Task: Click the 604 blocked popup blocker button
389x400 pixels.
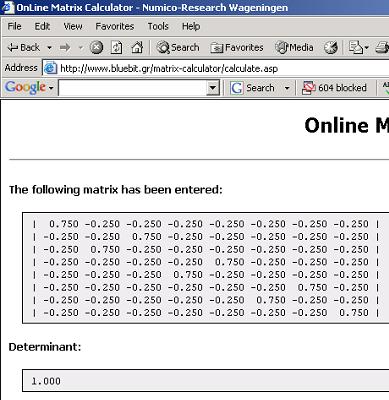Action: coord(334,88)
